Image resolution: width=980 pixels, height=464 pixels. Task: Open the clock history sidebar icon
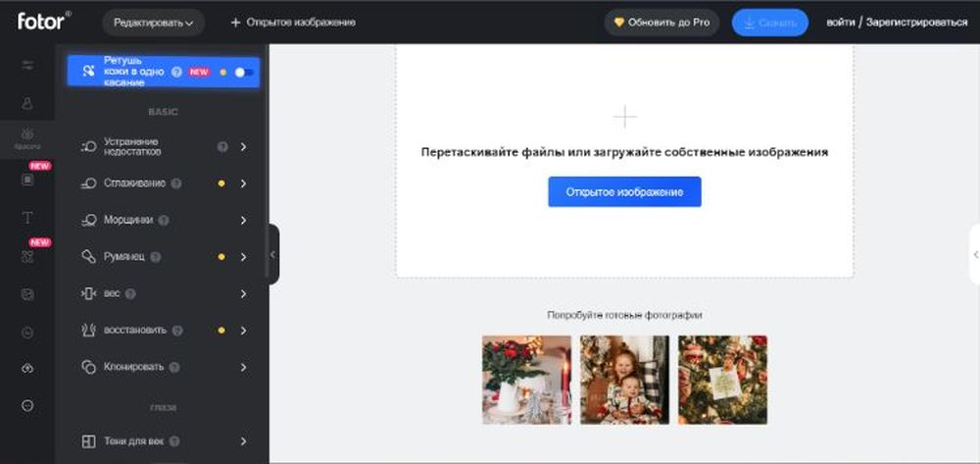click(27, 333)
